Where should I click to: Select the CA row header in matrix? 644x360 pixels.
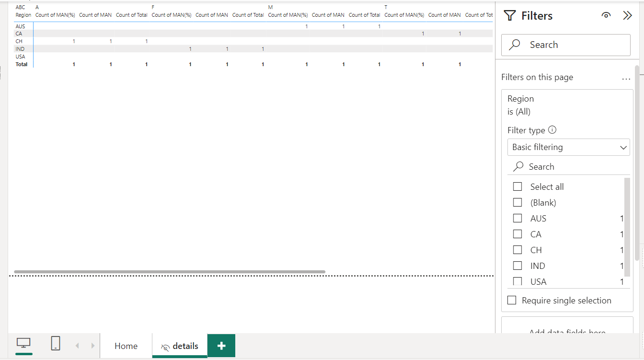pos(19,34)
